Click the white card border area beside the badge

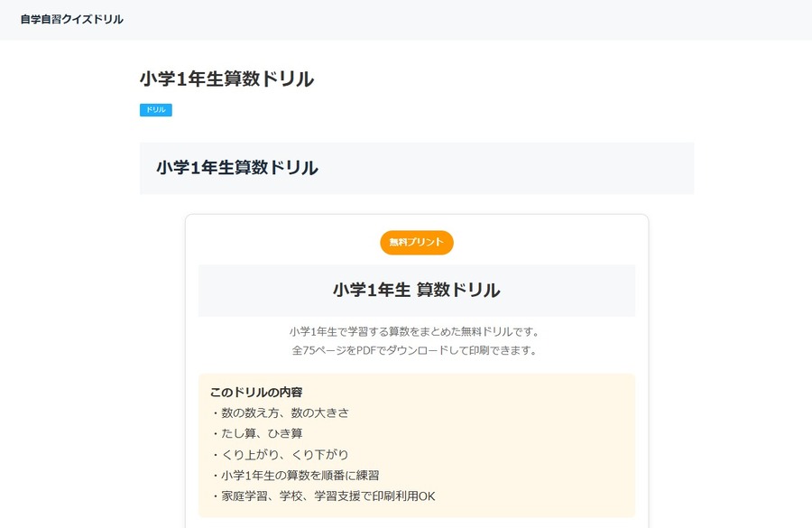point(544,241)
